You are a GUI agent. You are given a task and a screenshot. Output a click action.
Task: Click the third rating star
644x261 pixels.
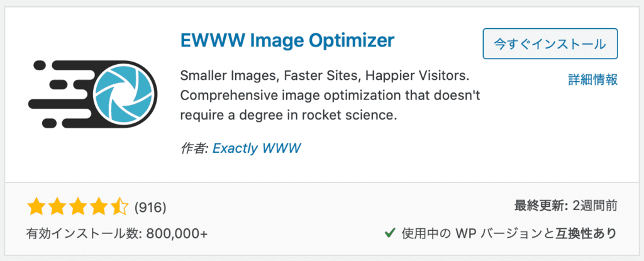point(79,206)
